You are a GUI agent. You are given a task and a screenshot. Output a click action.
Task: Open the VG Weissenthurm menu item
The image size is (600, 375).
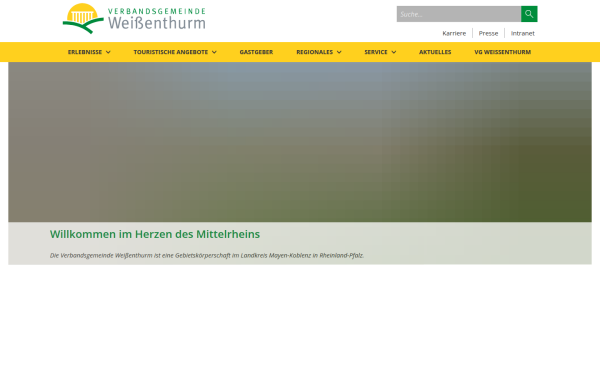tap(502, 52)
